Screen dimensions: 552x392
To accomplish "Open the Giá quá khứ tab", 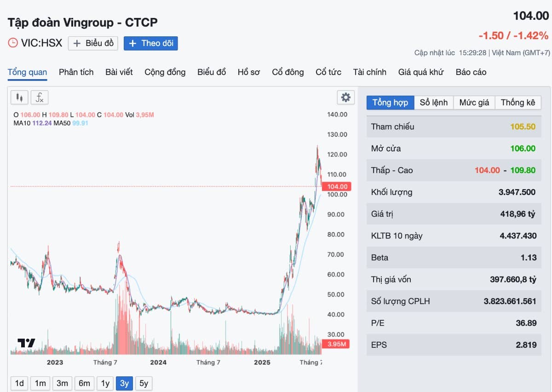I will (420, 72).
